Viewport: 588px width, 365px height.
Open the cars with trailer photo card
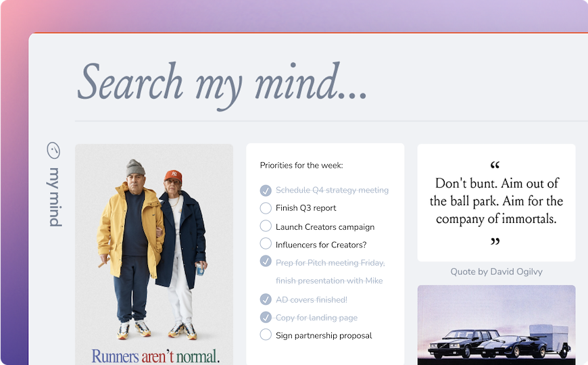point(497,325)
